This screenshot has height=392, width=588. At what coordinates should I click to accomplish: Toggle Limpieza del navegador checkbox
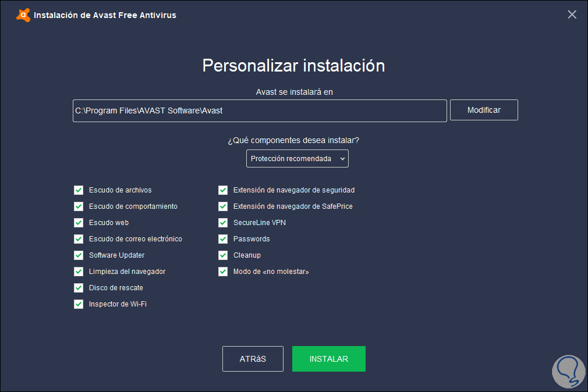79,272
